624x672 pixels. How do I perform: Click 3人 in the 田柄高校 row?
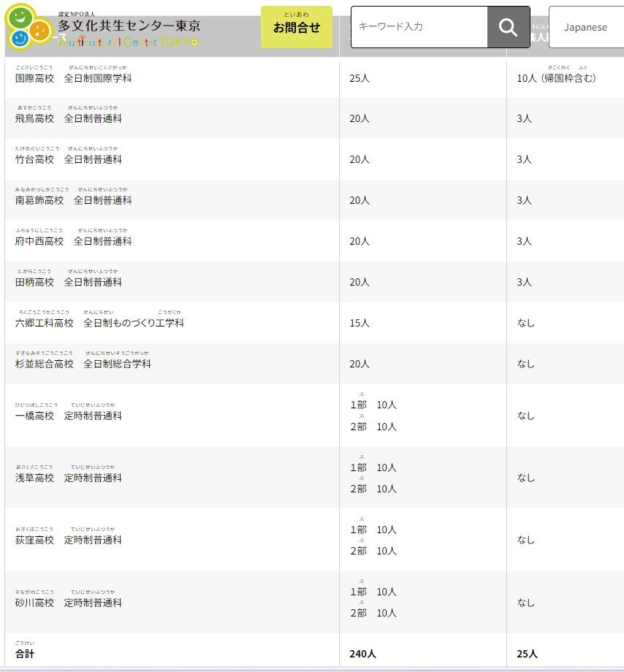(524, 282)
